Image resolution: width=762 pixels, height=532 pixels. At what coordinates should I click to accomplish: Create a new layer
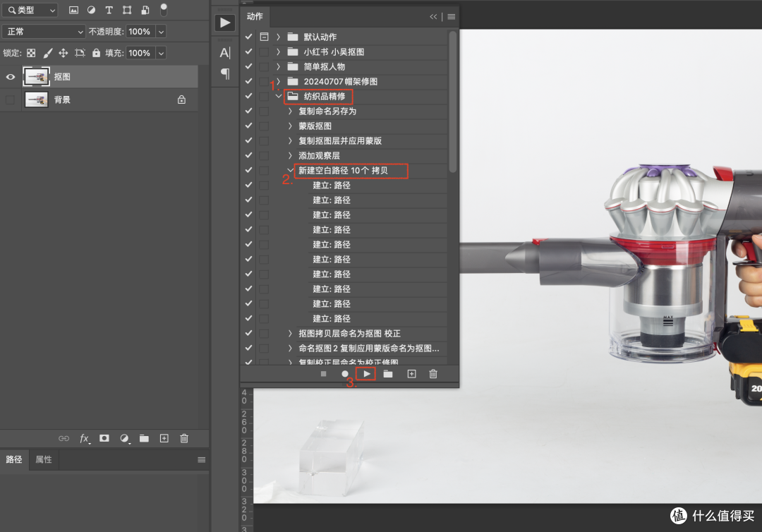click(164, 438)
